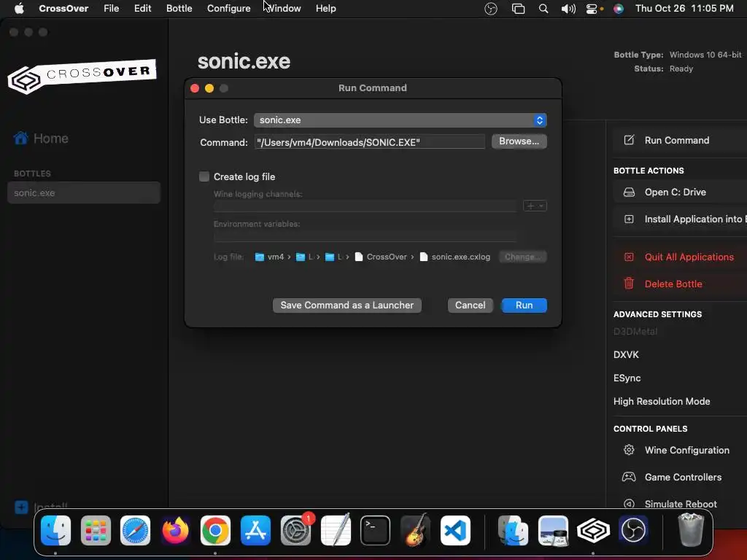Open CrossOver icon in the dock
This screenshot has width=747, height=560.
(593, 530)
